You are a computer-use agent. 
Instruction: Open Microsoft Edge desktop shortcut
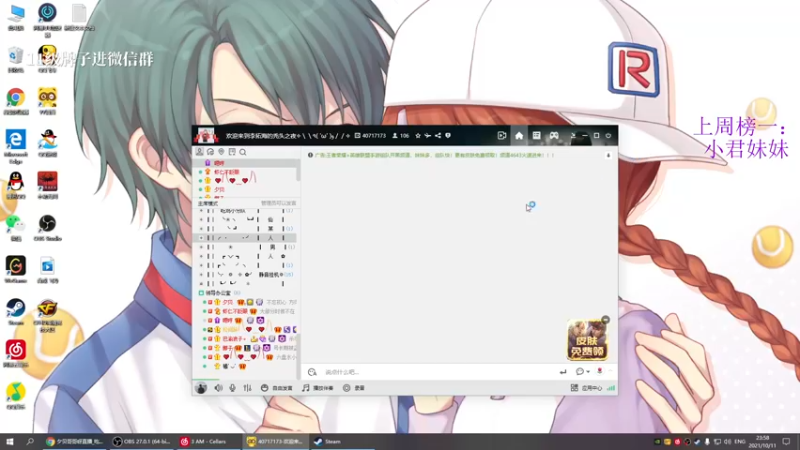[16, 146]
